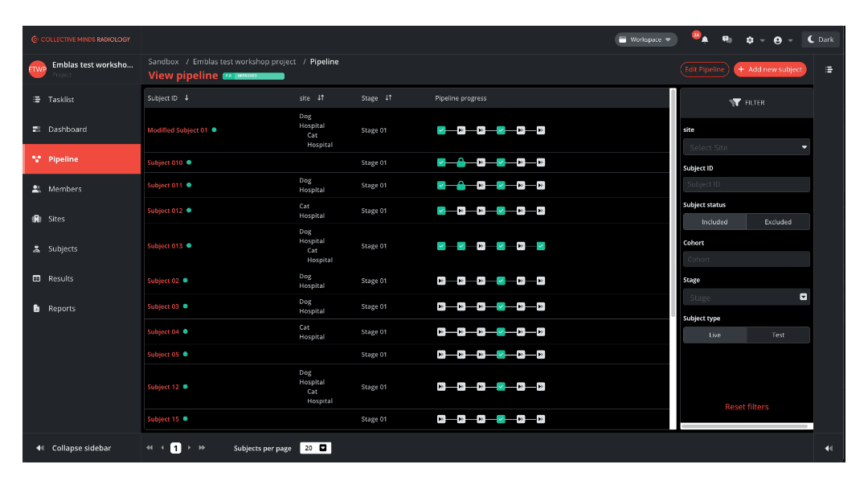Go to Reports in the sidebar
The width and height of the screenshot is (868, 489).
(61, 309)
